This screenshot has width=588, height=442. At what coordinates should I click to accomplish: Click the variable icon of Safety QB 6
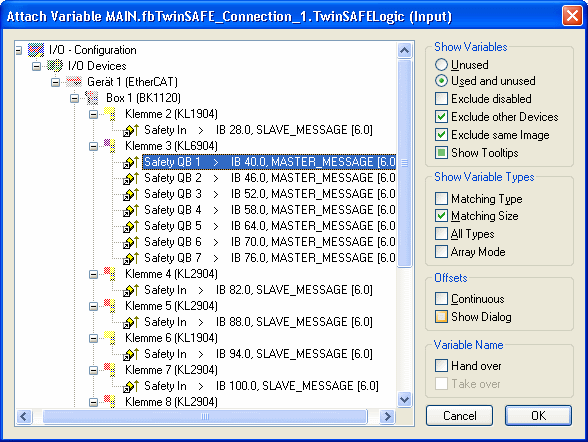[x=131, y=242]
